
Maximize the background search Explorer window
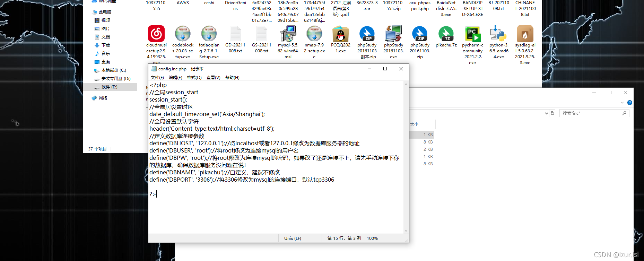610,93
